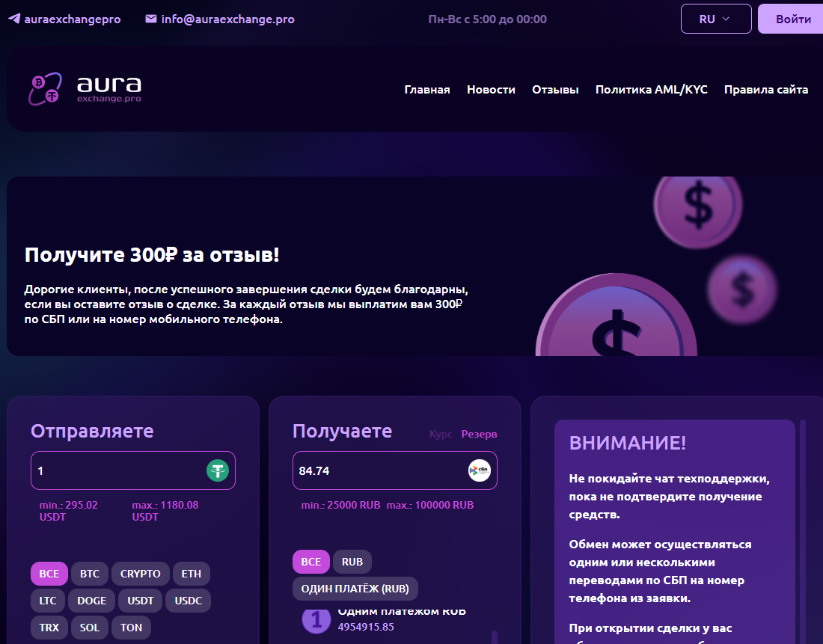Open the RU language dropdown

pos(715,19)
